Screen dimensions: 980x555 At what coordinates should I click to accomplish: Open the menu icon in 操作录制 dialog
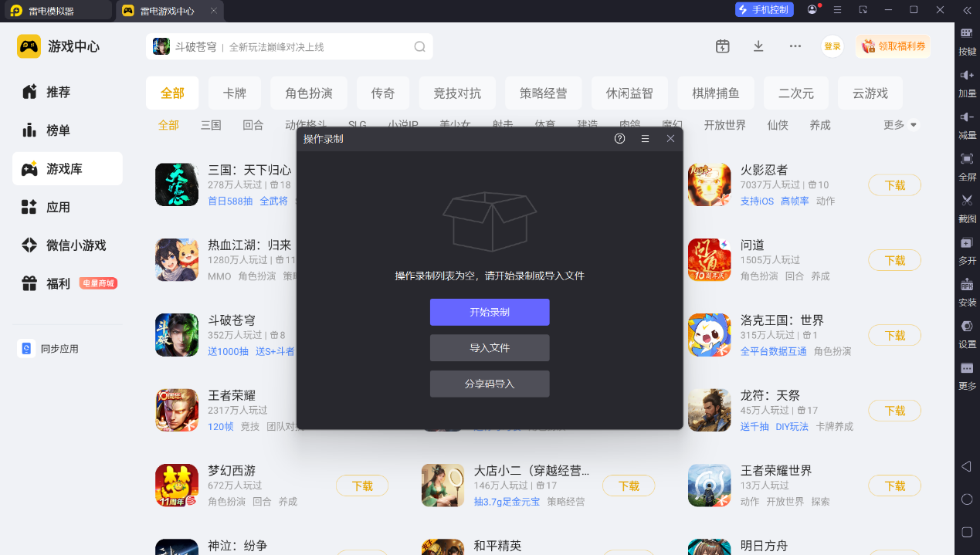point(645,139)
